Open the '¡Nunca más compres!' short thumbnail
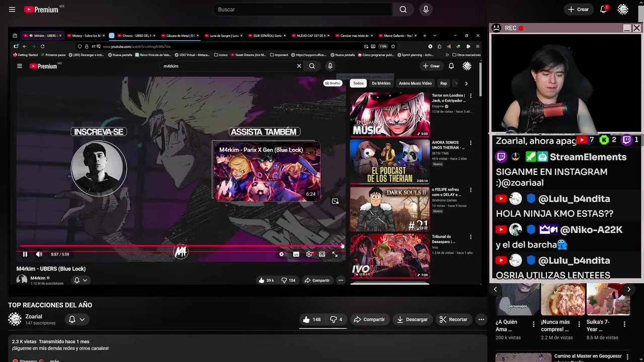The width and height of the screenshot is (644, 362). (563, 299)
